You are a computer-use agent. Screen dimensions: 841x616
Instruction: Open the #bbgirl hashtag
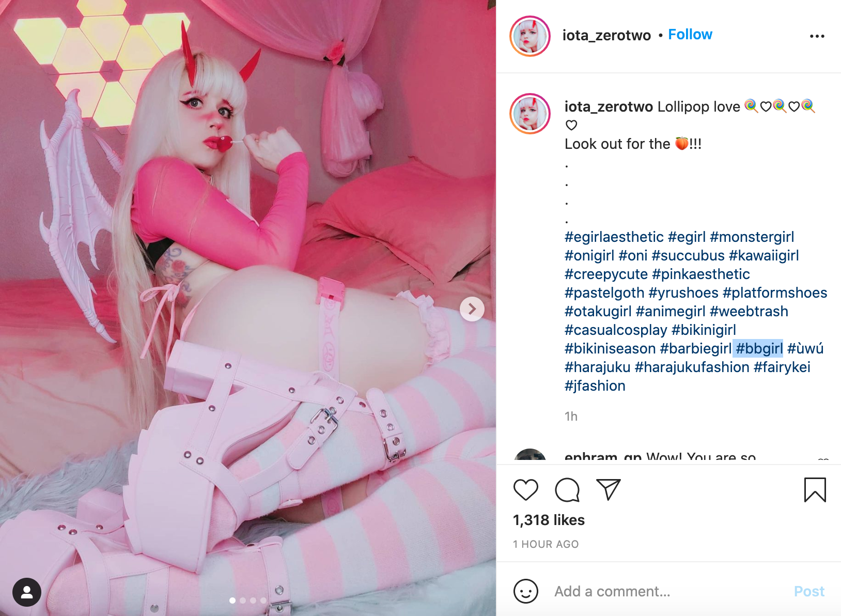pos(759,348)
